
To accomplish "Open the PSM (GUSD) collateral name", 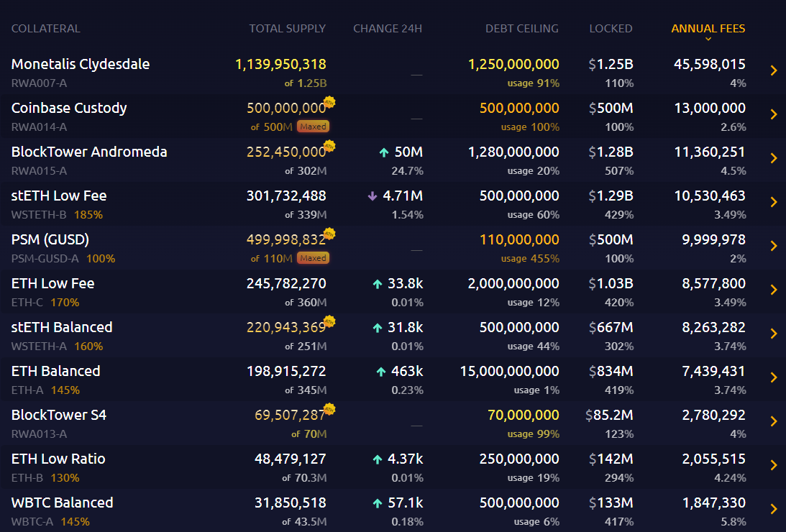I will [50, 240].
